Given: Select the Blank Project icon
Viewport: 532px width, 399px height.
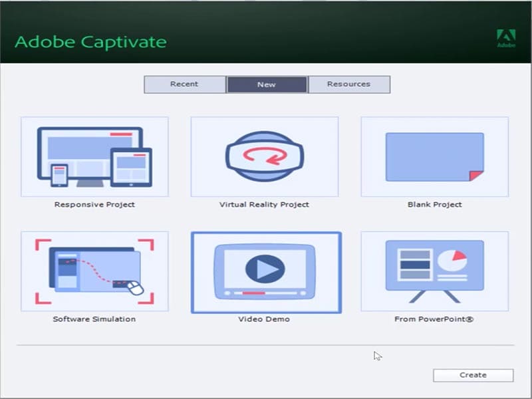Looking at the screenshot, I should pyautogui.click(x=434, y=156).
